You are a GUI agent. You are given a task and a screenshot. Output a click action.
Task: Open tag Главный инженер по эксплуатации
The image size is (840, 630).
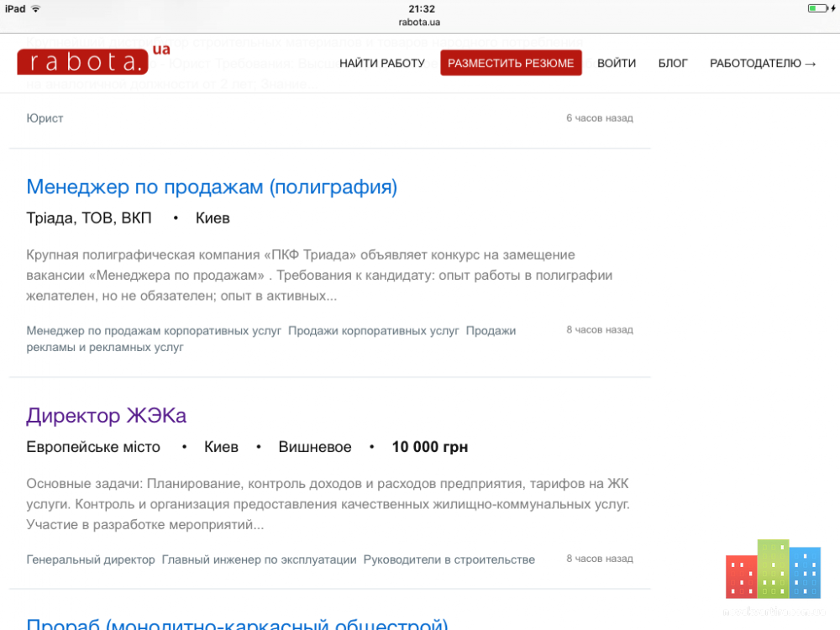pyautogui.click(x=260, y=559)
